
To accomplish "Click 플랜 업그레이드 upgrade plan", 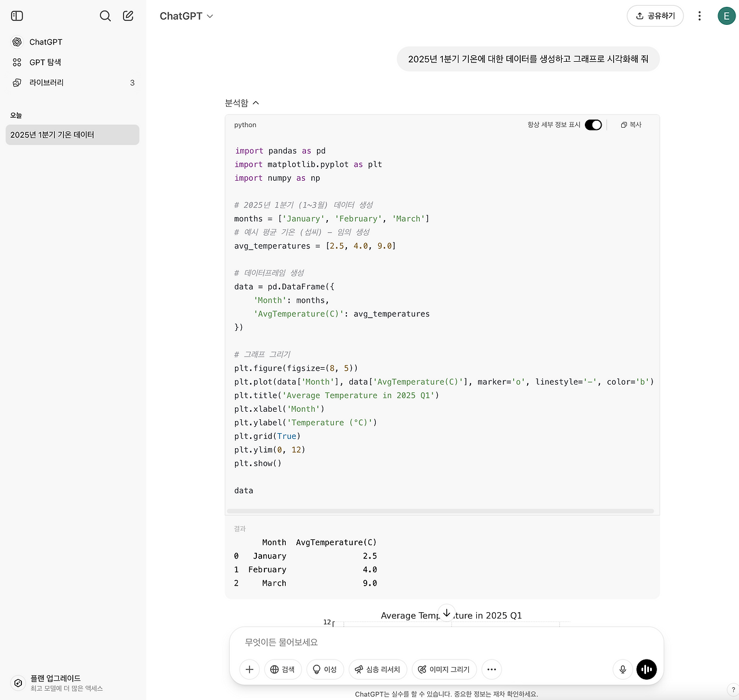I will [x=73, y=683].
